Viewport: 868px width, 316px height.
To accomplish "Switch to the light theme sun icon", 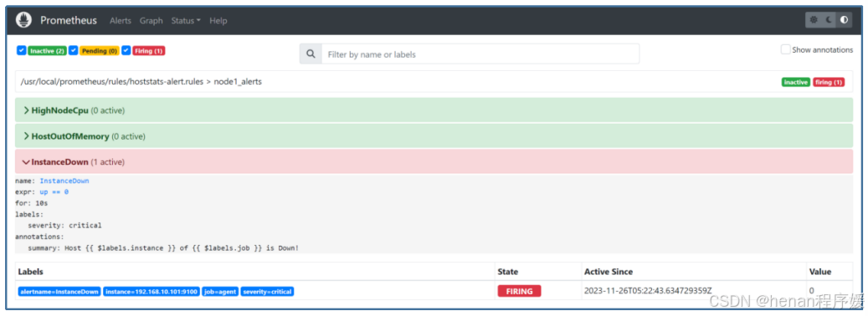I will [x=814, y=20].
